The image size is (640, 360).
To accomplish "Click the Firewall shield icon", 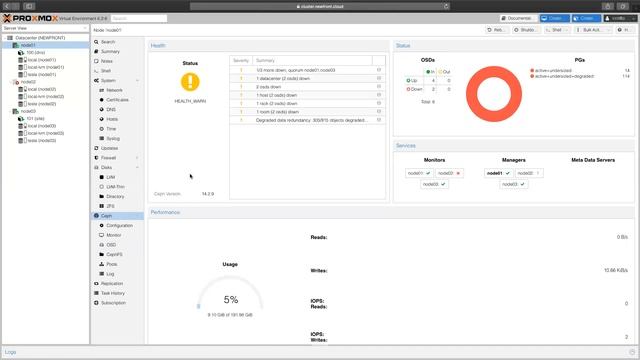I will pos(96,158).
